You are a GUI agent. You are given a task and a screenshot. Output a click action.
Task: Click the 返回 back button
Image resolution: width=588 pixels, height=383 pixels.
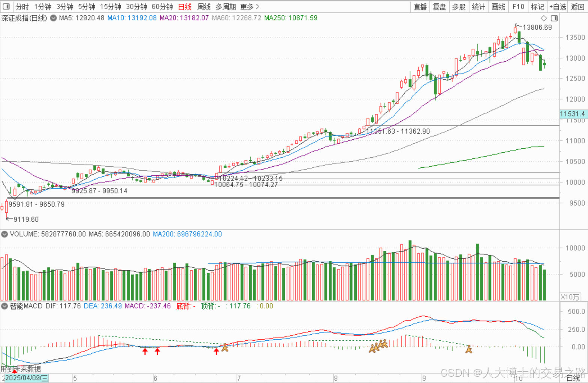pyautogui.click(x=578, y=7)
